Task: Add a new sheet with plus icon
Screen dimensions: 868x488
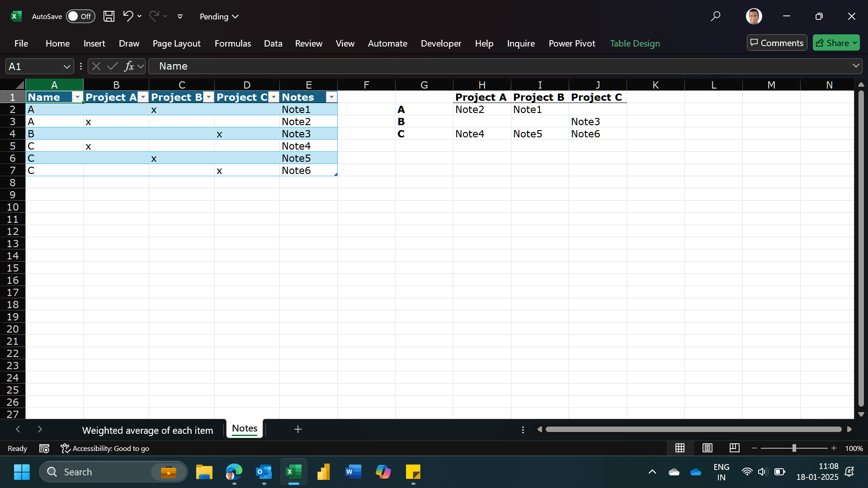Action: click(297, 429)
